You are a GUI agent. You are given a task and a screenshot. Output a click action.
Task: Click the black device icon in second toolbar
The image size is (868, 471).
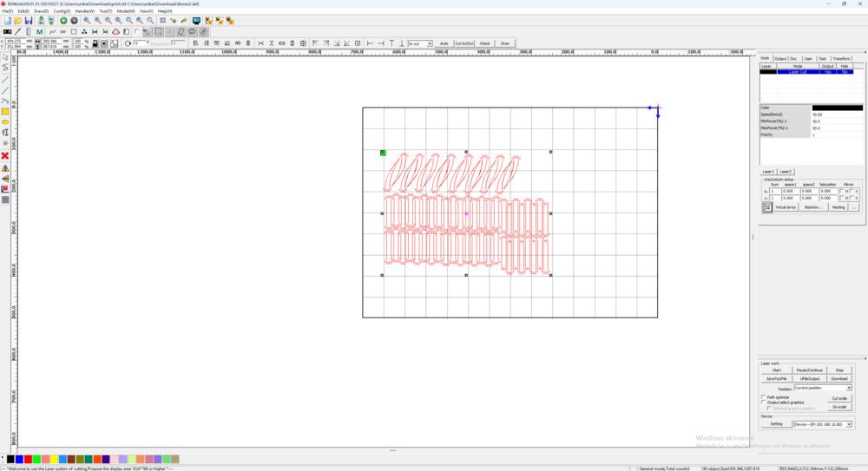coord(7,31)
